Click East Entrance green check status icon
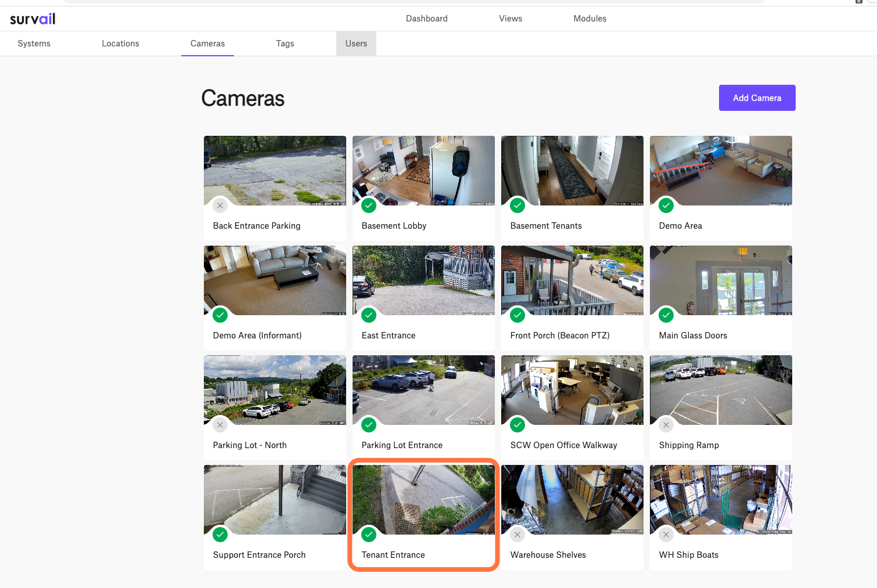877x588 pixels. [x=369, y=315]
